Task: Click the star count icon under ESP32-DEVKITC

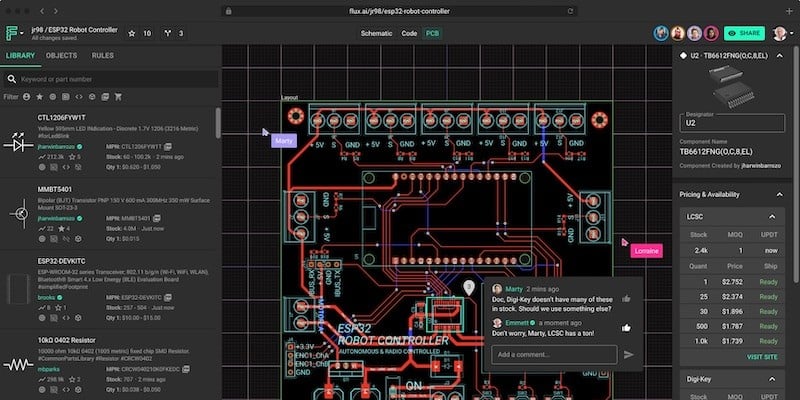Action: (x=58, y=308)
